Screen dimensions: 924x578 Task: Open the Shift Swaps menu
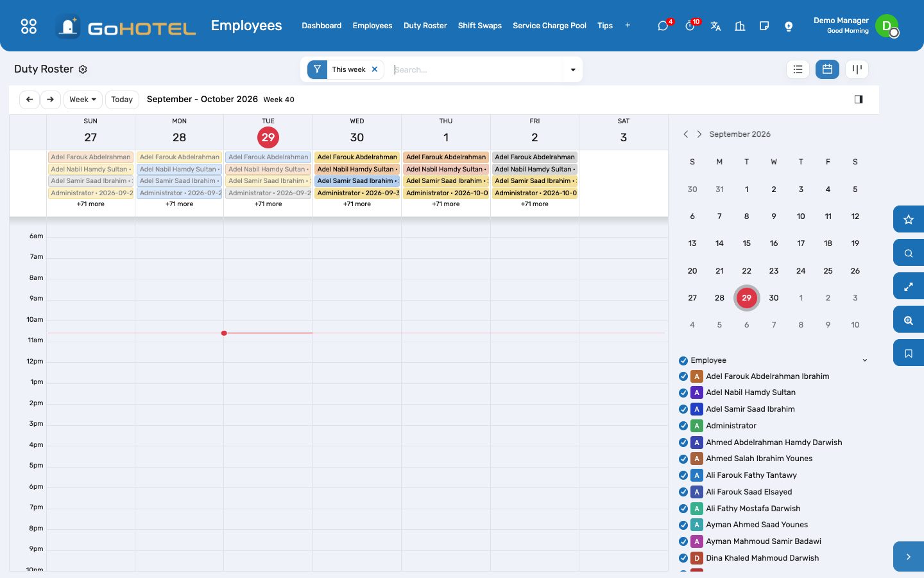(x=480, y=26)
